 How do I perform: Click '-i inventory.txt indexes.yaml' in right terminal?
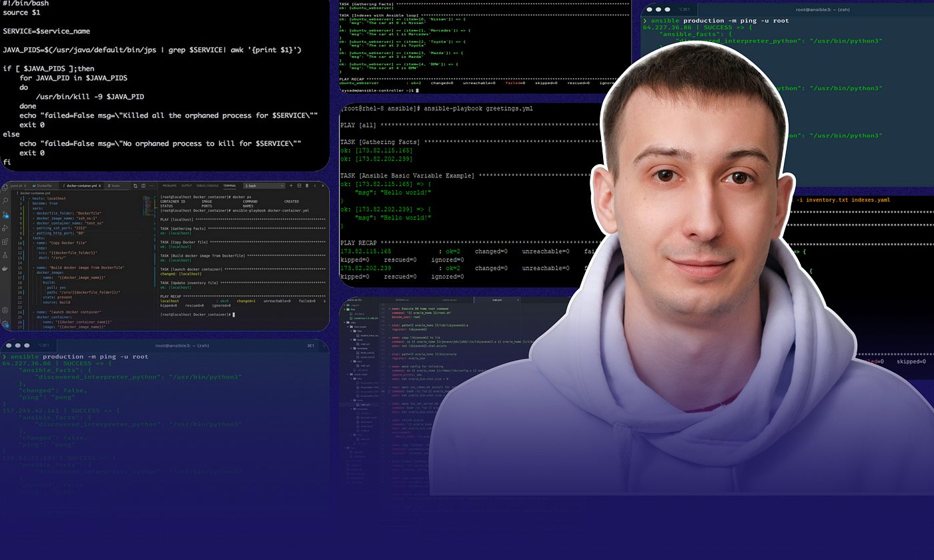click(x=842, y=200)
